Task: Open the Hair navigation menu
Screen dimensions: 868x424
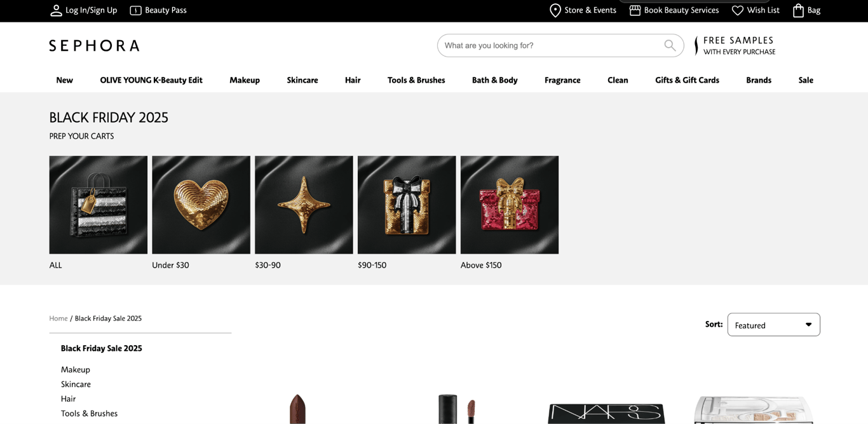Action: click(x=353, y=80)
